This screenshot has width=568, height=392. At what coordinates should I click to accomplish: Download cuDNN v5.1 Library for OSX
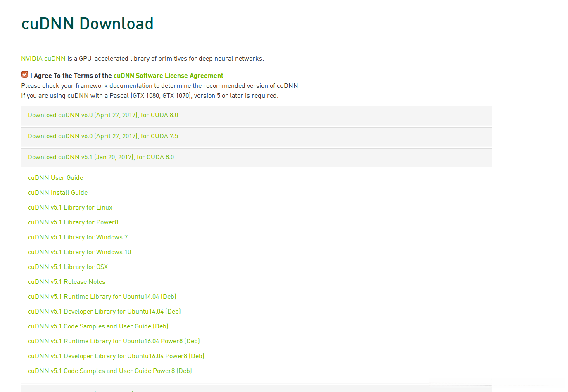(68, 267)
